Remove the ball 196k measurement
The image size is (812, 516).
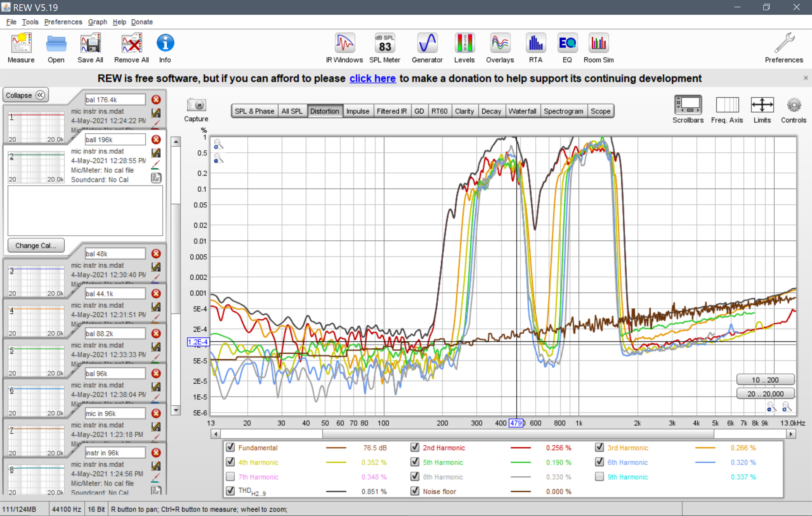point(156,139)
